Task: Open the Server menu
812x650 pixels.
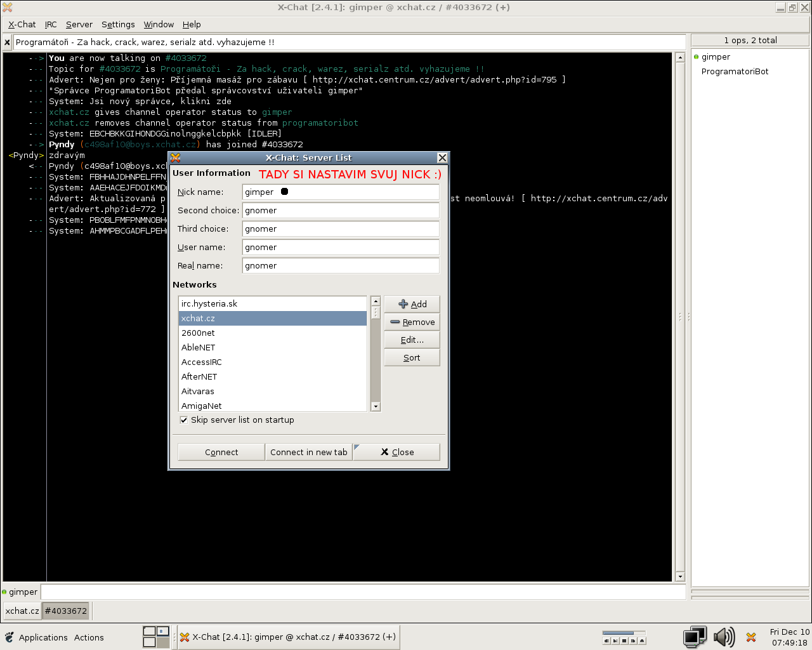Action: click(79, 25)
